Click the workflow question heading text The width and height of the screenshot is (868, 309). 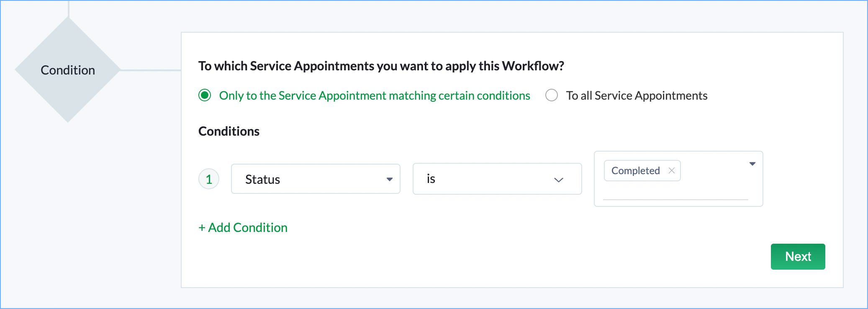[381, 66]
